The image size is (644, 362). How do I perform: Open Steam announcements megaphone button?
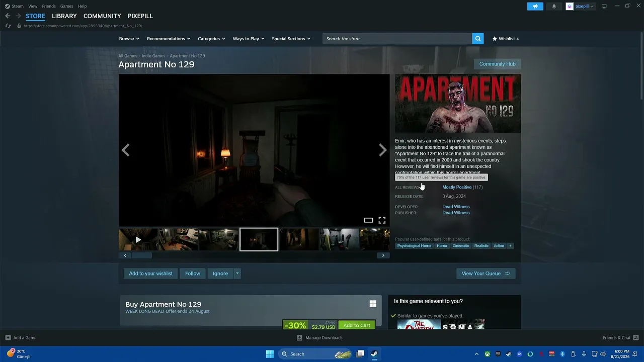[535, 6]
